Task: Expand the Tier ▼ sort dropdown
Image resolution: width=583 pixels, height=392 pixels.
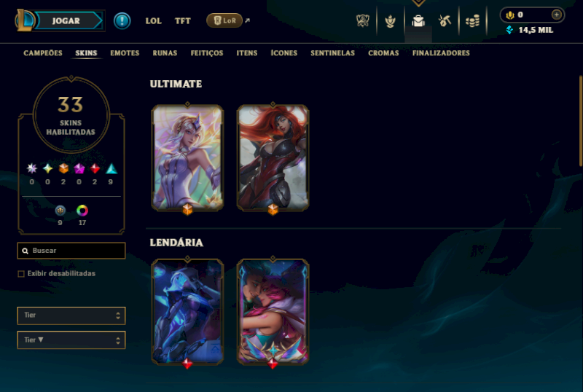Action: 71,340
